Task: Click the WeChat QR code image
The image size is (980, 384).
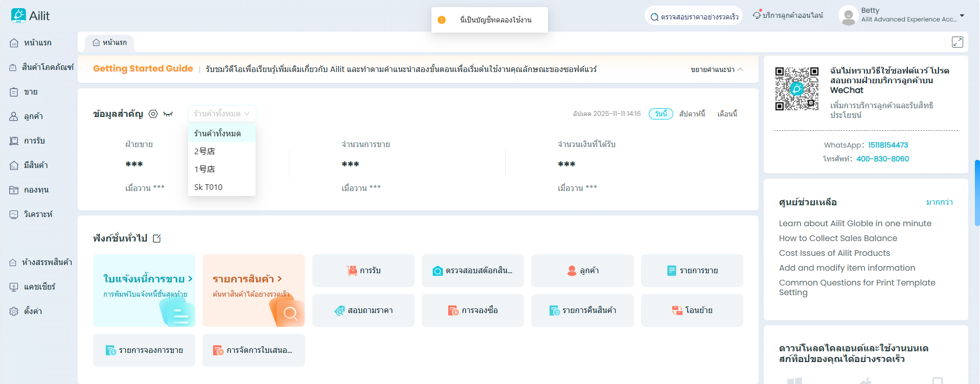Action: click(x=796, y=89)
